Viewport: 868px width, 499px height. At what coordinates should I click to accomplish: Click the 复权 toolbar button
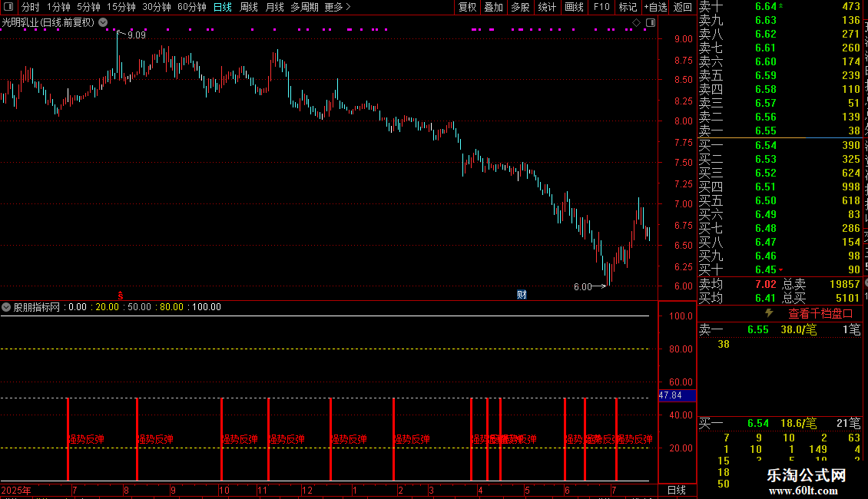coord(467,7)
